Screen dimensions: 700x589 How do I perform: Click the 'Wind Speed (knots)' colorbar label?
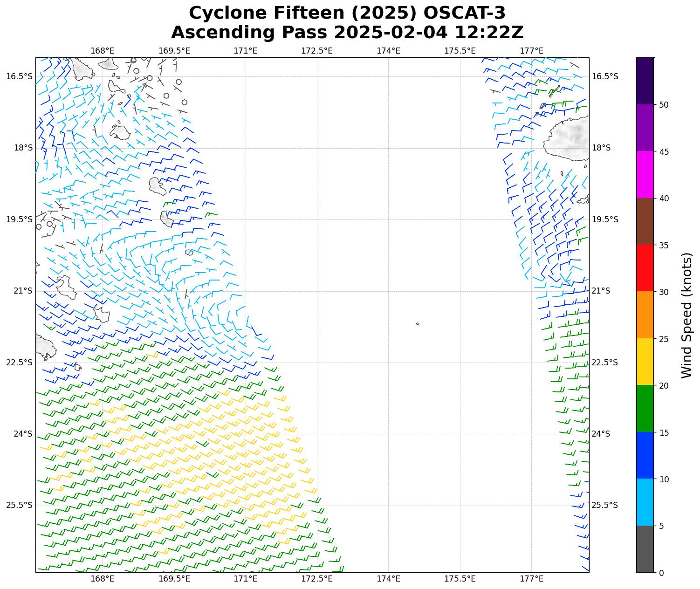pyautogui.click(x=686, y=315)
